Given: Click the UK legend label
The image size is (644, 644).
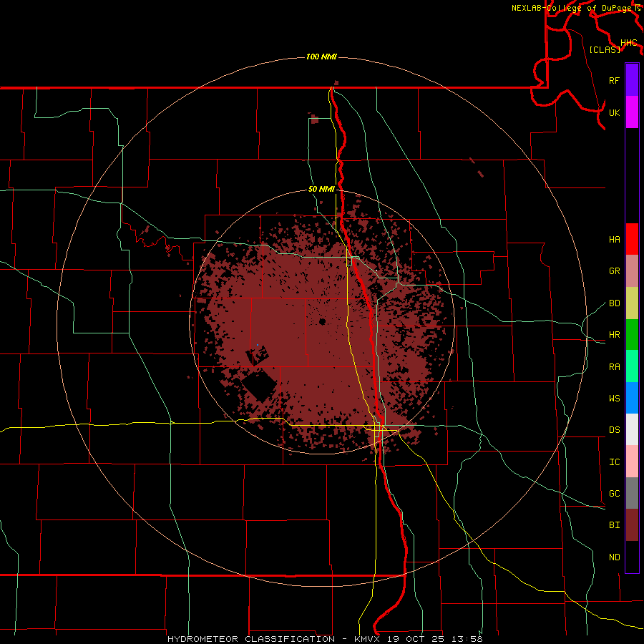Looking at the screenshot, I should point(614,112).
